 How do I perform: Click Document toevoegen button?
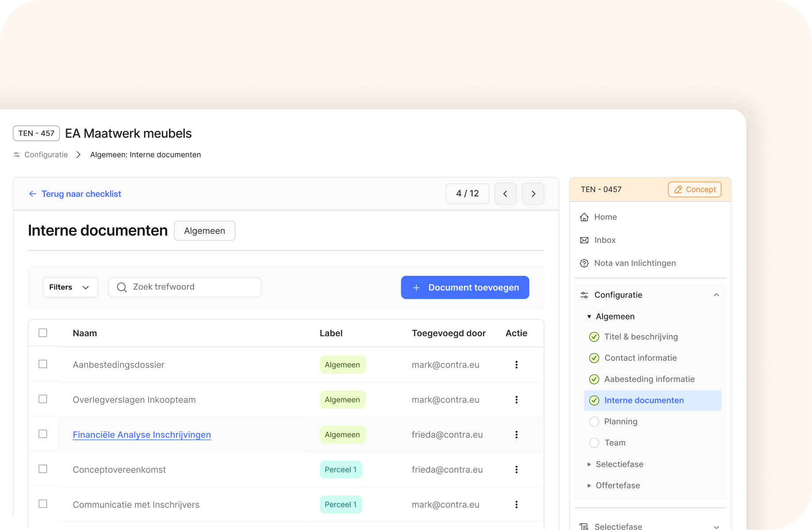coord(464,287)
